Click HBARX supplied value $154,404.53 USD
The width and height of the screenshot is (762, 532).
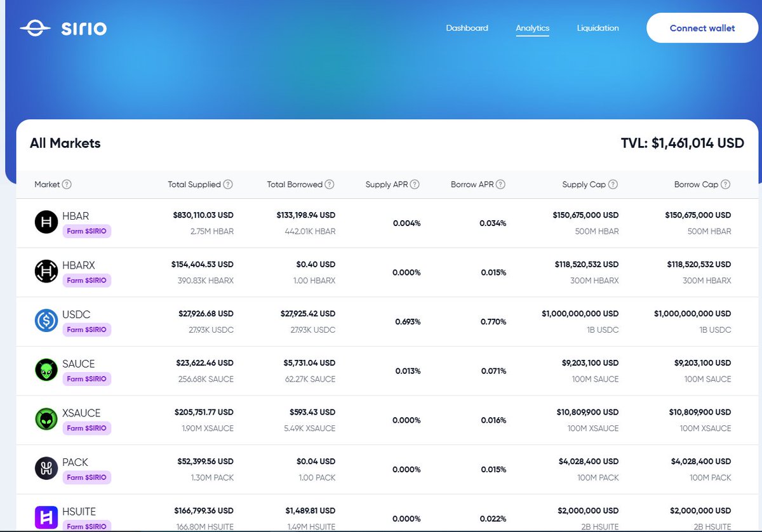coord(203,264)
